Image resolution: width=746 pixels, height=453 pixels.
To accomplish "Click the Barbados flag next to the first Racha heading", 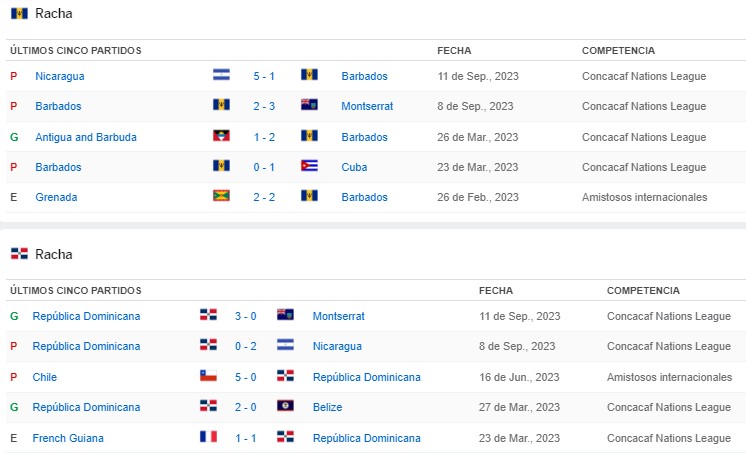I will click(x=19, y=14).
